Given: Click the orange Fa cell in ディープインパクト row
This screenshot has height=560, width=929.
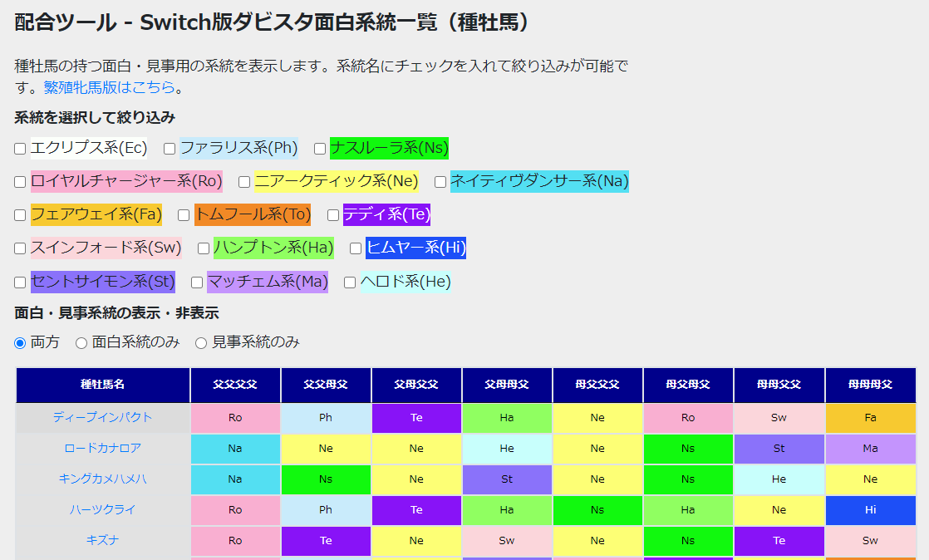Looking at the screenshot, I should (870, 418).
